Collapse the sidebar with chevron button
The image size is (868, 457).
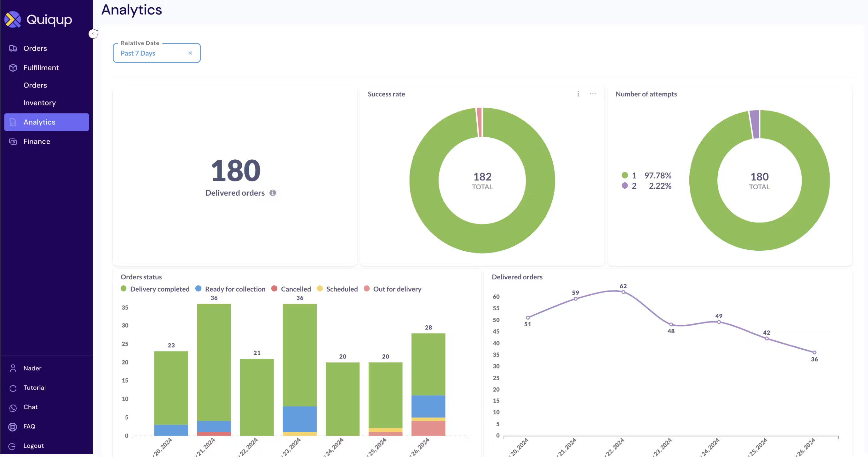[x=93, y=34]
